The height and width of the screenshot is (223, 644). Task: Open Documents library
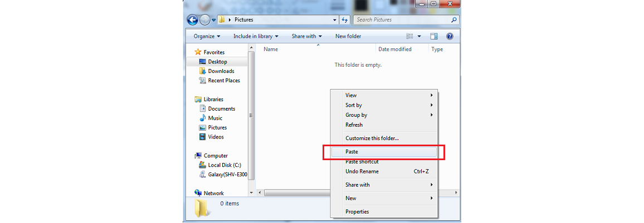coord(222,108)
